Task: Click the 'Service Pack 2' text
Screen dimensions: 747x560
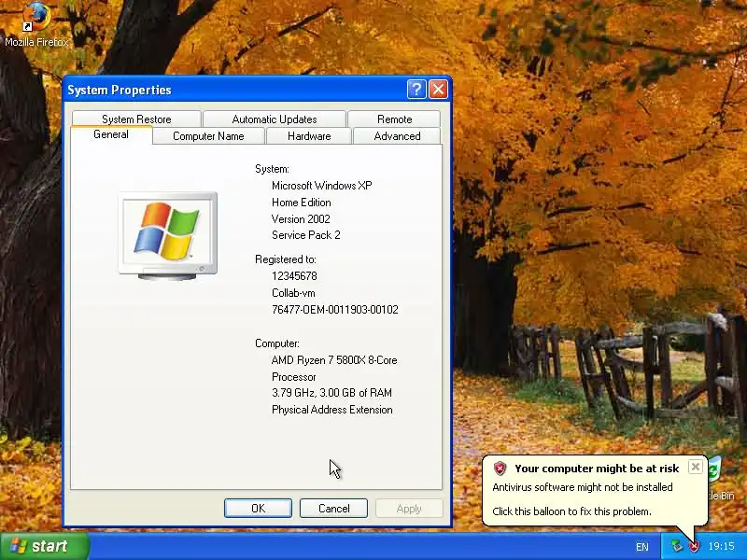Action: point(306,235)
